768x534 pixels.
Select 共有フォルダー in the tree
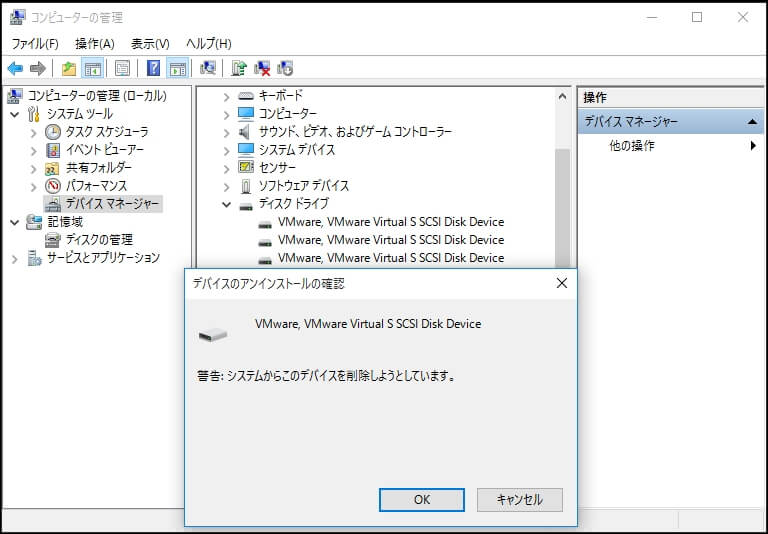point(99,168)
